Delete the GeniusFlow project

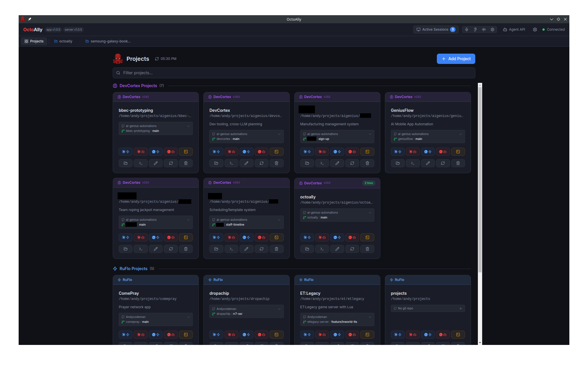pyautogui.click(x=458, y=163)
